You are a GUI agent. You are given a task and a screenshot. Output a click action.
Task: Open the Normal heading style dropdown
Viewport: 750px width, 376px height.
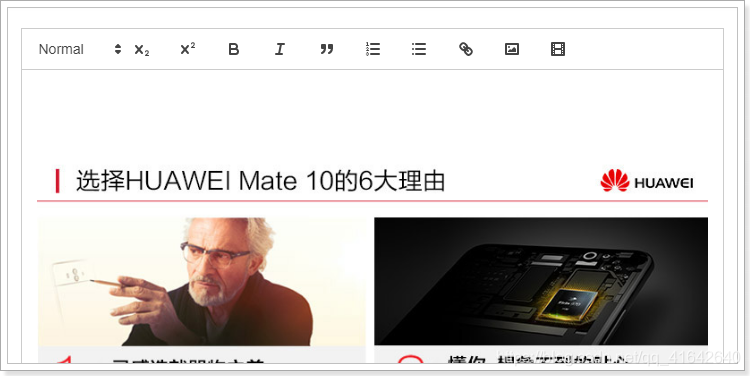[x=80, y=49]
